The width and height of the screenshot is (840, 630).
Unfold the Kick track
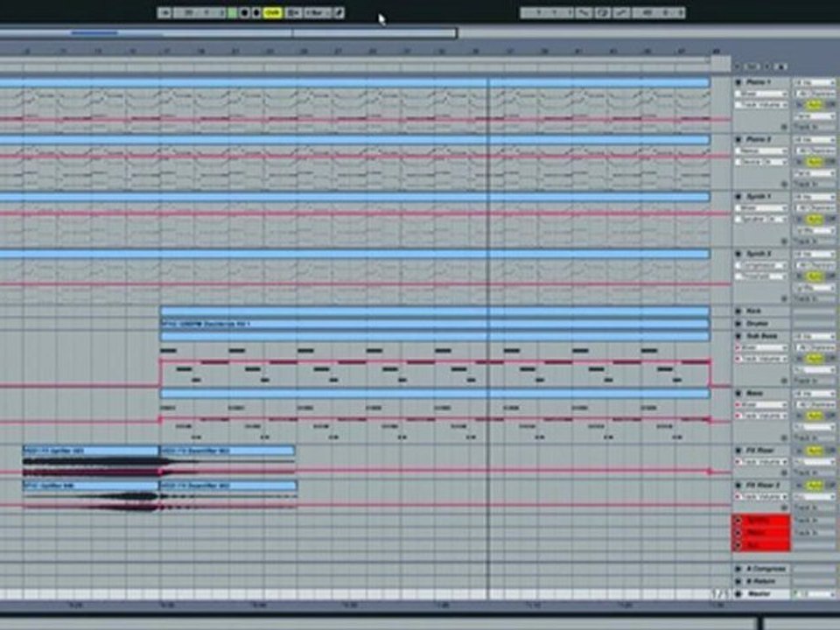(x=738, y=311)
